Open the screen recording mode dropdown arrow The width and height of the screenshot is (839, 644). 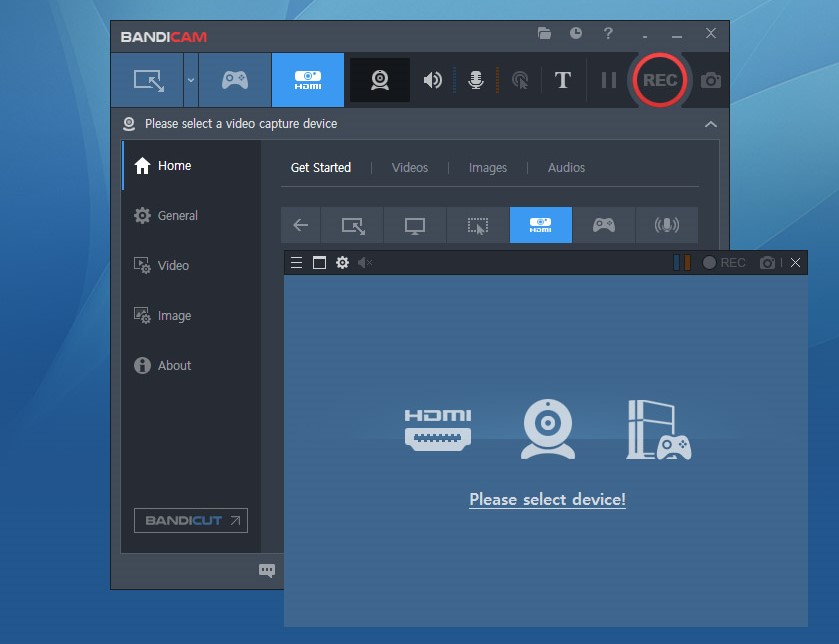pyautogui.click(x=191, y=80)
